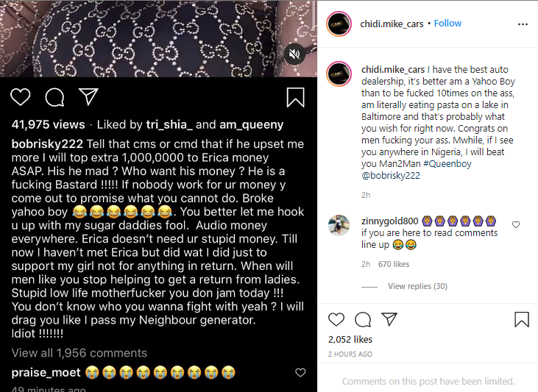Like the chidi.mike_cars post with heart
Image resolution: width=538 pixels, height=392 pixels.
(x=336, y=319)
